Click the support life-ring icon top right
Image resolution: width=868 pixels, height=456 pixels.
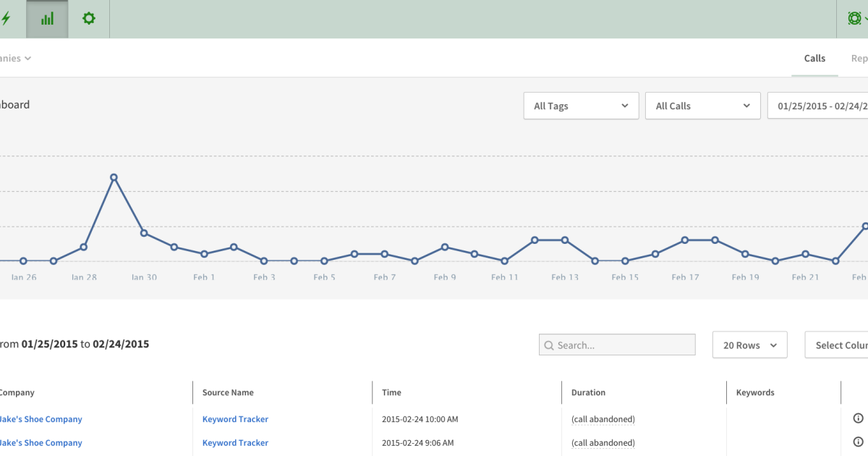click(855, 18)
